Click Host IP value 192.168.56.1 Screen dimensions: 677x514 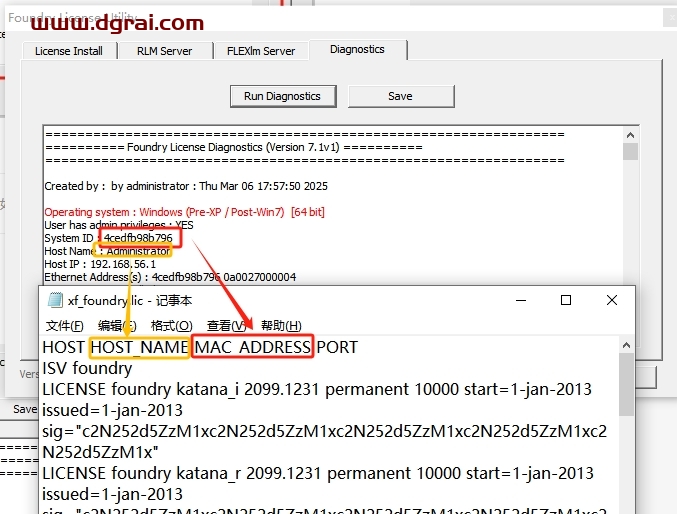tap(123, 264)
